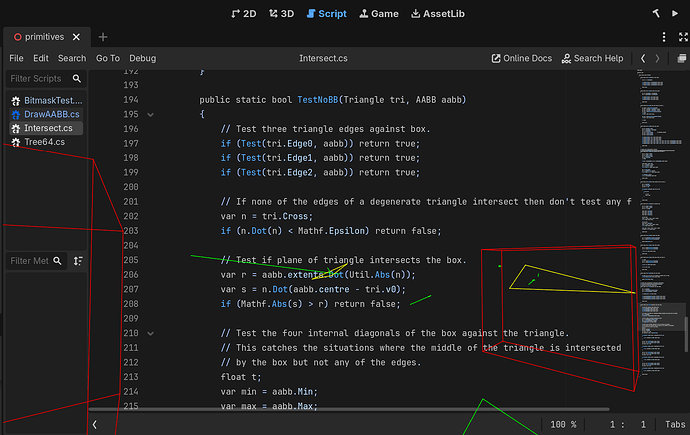This screenshot has width=690, height=435.
Task: Open the File menu
Action: (16, 58)
